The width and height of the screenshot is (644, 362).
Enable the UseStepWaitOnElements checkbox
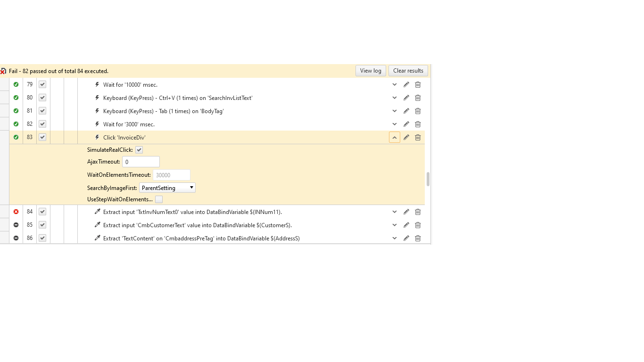coord(159,199)
